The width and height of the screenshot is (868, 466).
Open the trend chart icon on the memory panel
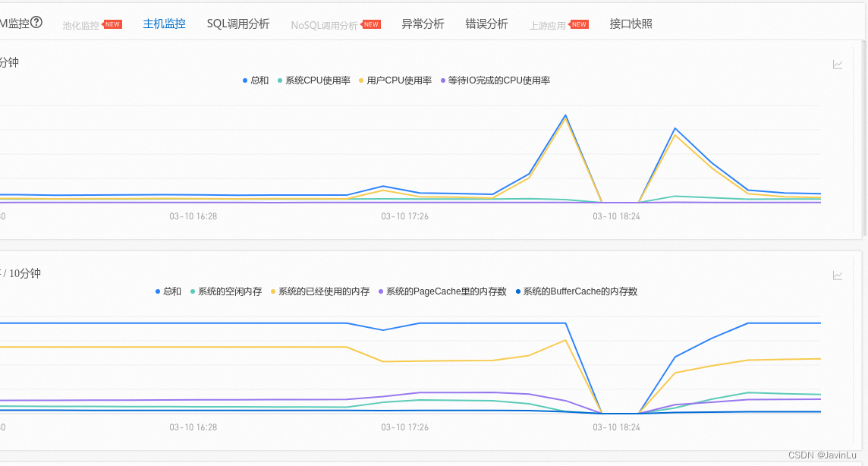click(x=838, y=276)
